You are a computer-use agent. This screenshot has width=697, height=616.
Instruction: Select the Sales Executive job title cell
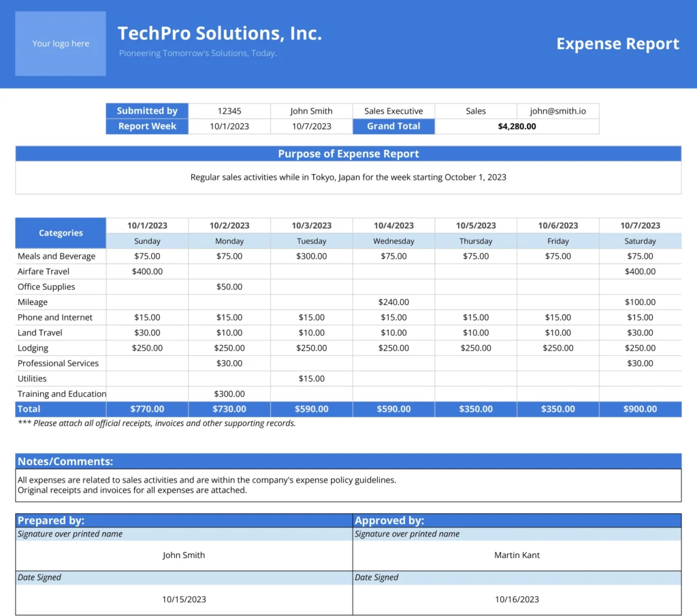click(x=393, y=111)
